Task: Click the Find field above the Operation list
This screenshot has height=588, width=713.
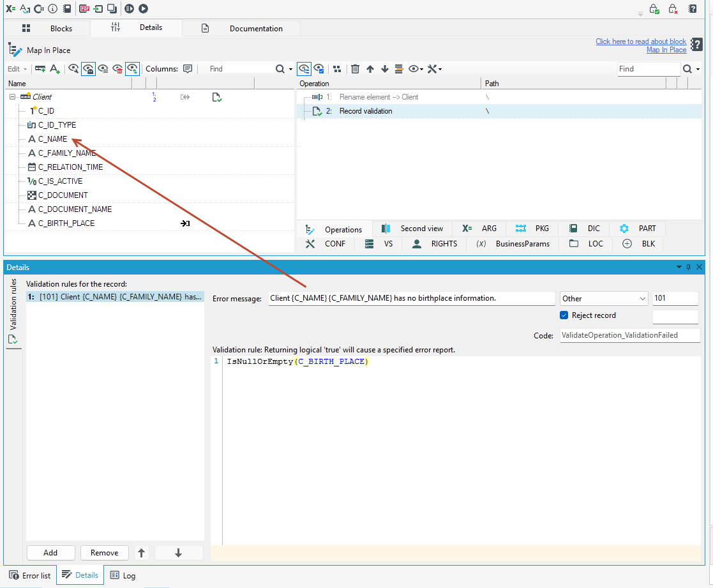Action: pos(649,69)
